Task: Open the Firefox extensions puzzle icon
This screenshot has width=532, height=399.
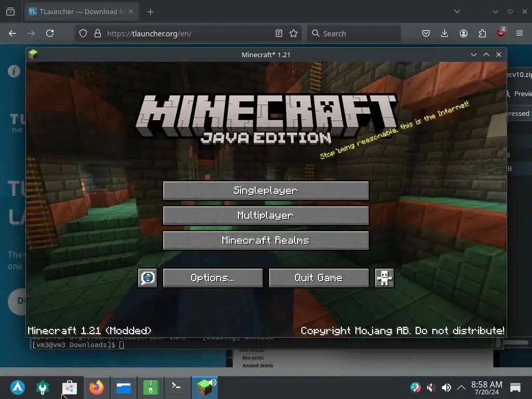Action: (x=482, y=33)
